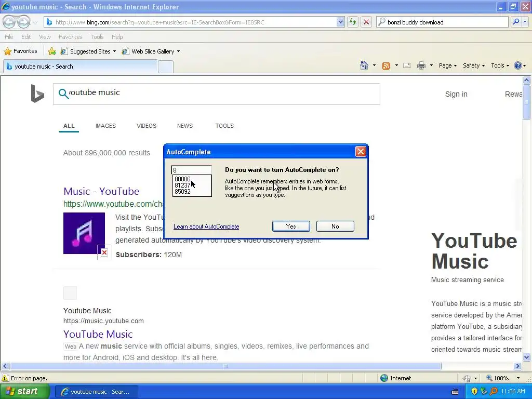Open the View menu
The image size is (532, 399).
click(45, 37)
